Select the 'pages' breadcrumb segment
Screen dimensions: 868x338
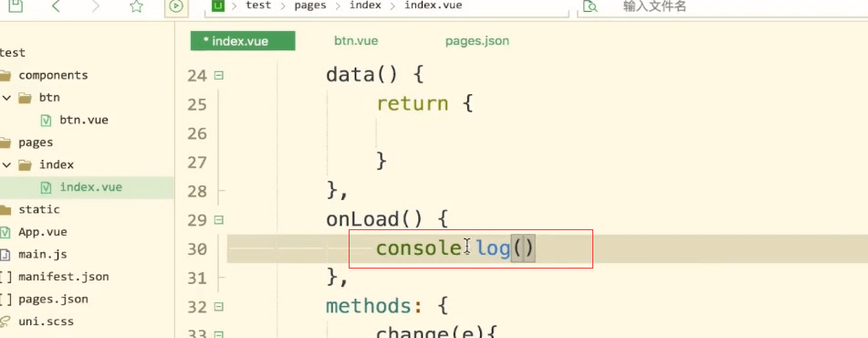(x=309, y=5)
